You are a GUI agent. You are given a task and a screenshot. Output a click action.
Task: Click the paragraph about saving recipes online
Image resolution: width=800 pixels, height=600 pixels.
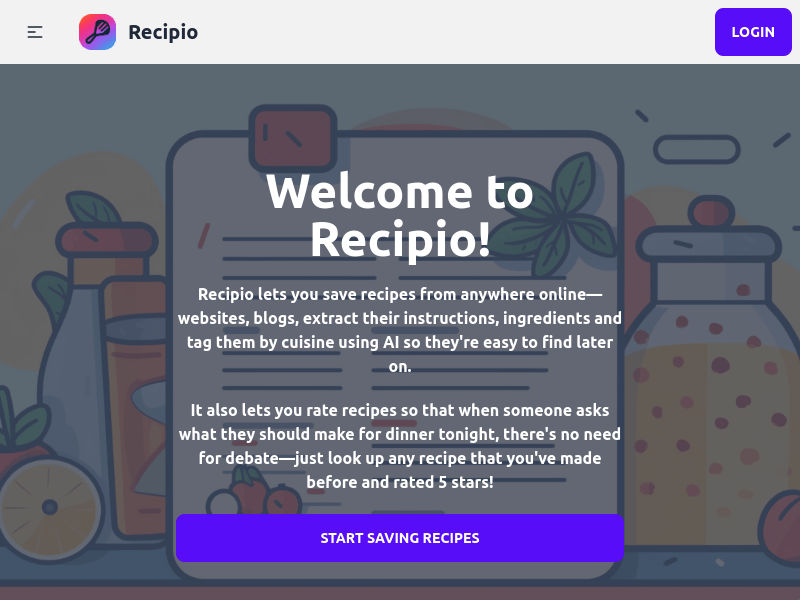(x=400, y=330)
